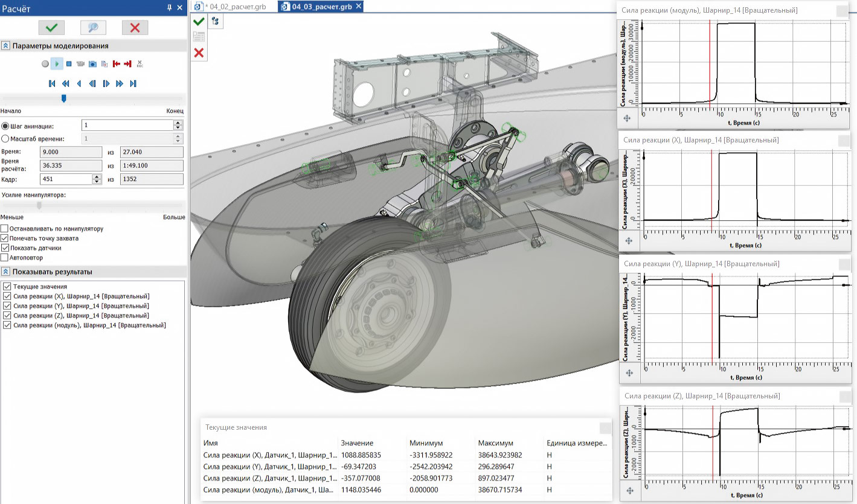Jump to the first frame
Screen dimensions: 857x504
(x=53, y=83)
